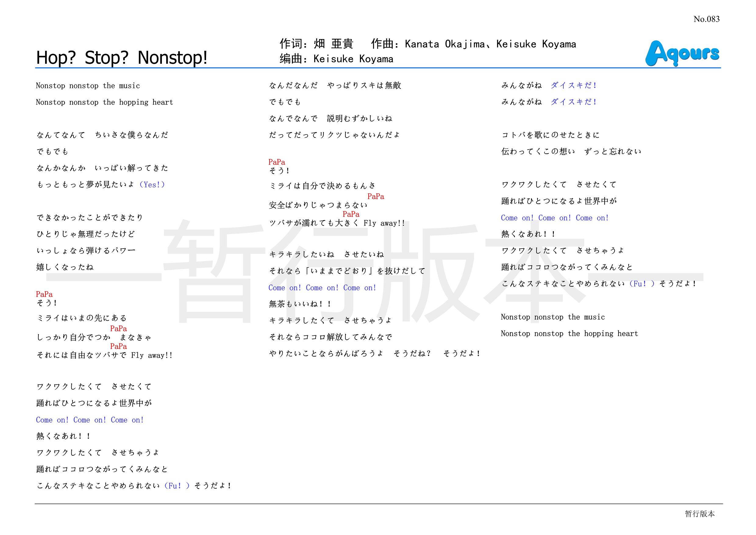
Task: Click the red PaPa above 安全ばかりじゃつまらない
Action: (376, 197)
